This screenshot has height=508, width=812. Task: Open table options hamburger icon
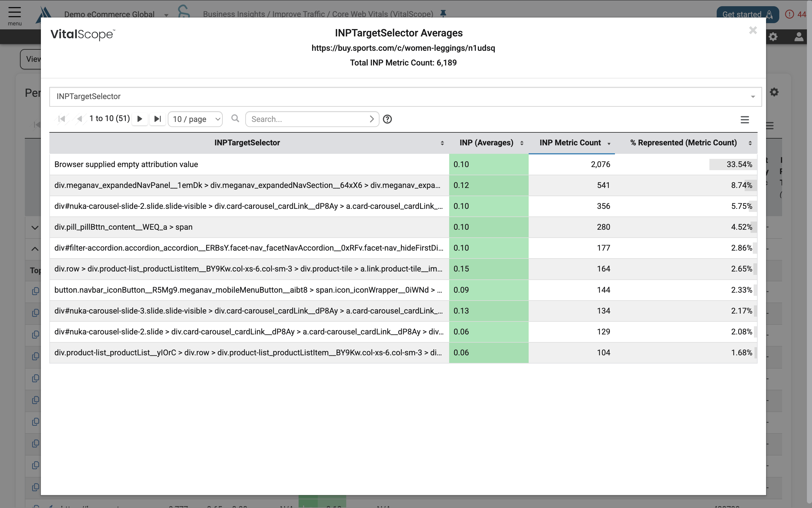[745, 120]
